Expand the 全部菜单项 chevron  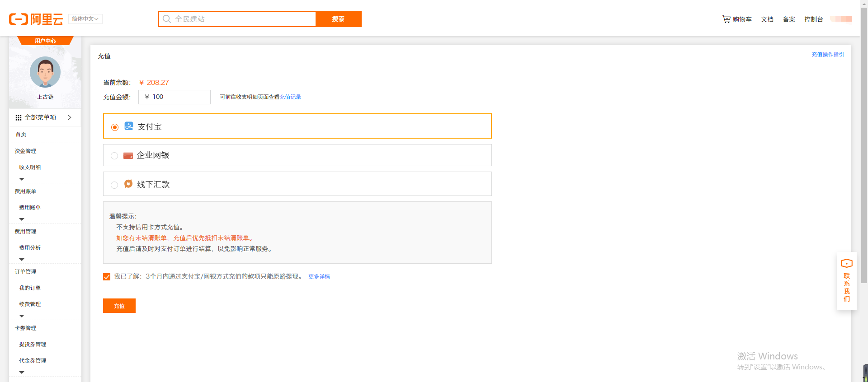pos(70,117)
